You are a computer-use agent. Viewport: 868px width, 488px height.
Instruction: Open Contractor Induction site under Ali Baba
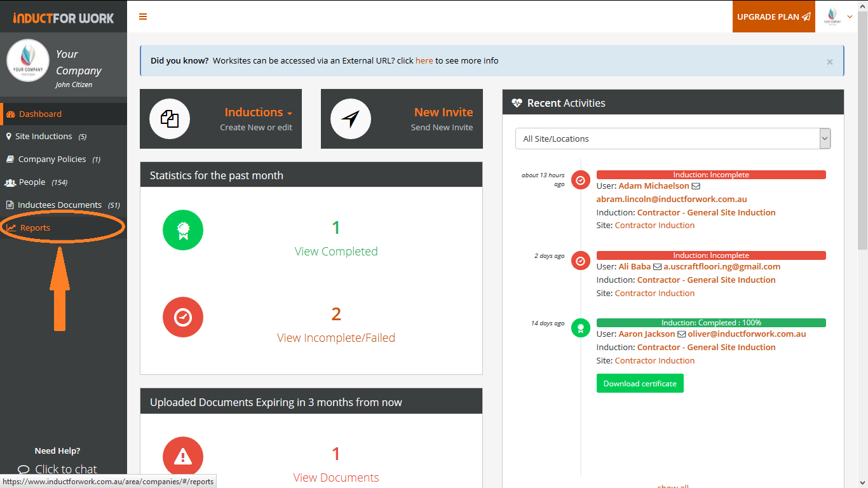tap(654, 294)
